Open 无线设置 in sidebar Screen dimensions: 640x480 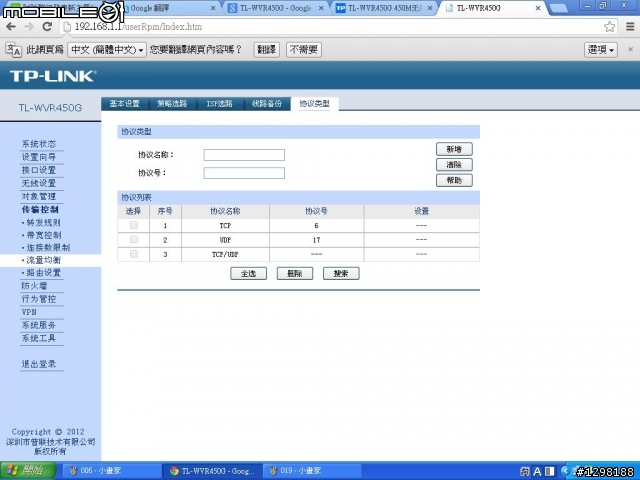pyautogui.click(x=39, y=183)
